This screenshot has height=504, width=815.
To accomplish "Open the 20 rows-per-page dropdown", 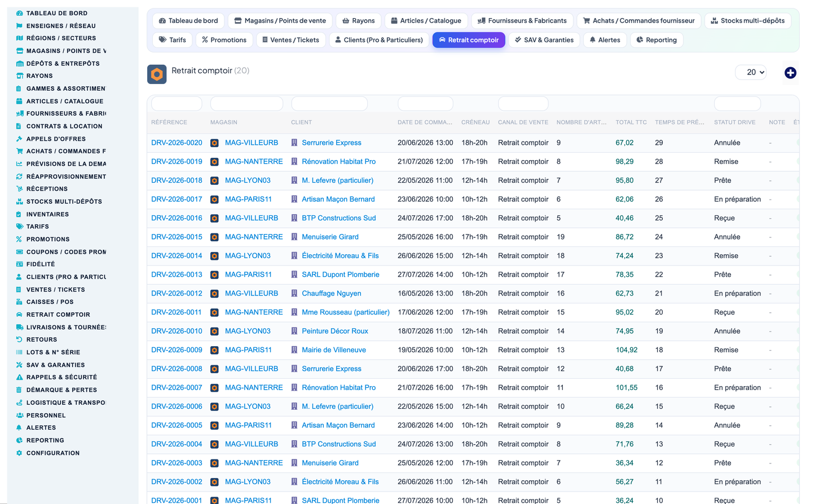I will [751, 72].
